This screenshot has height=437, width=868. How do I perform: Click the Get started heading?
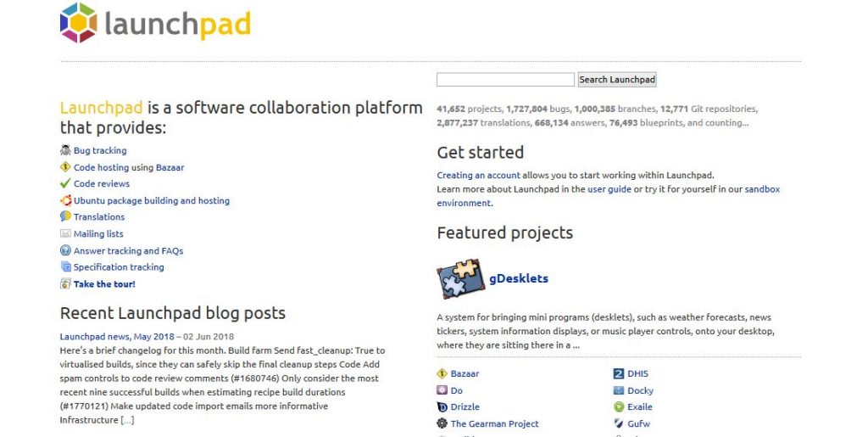coord(480,152)
